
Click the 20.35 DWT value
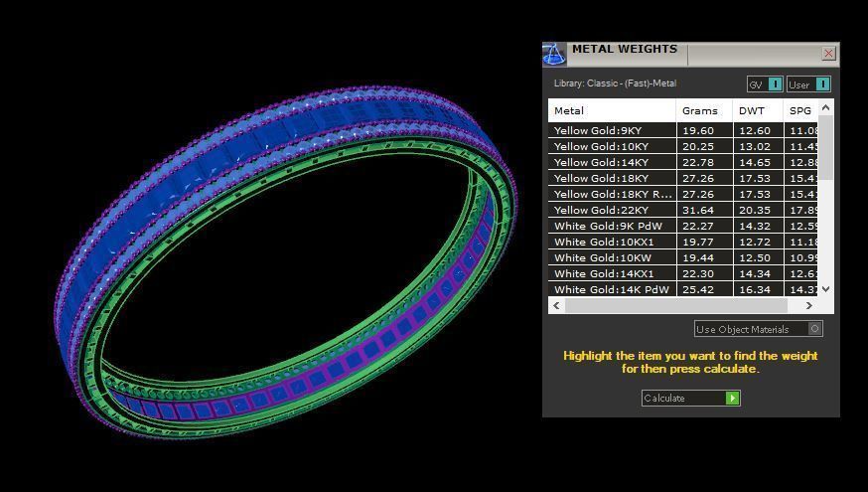[x=755, y=210]
